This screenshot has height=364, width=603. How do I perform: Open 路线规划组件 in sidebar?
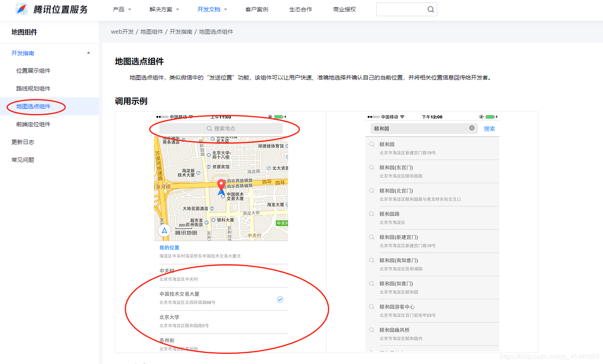(x=33, y=88)
